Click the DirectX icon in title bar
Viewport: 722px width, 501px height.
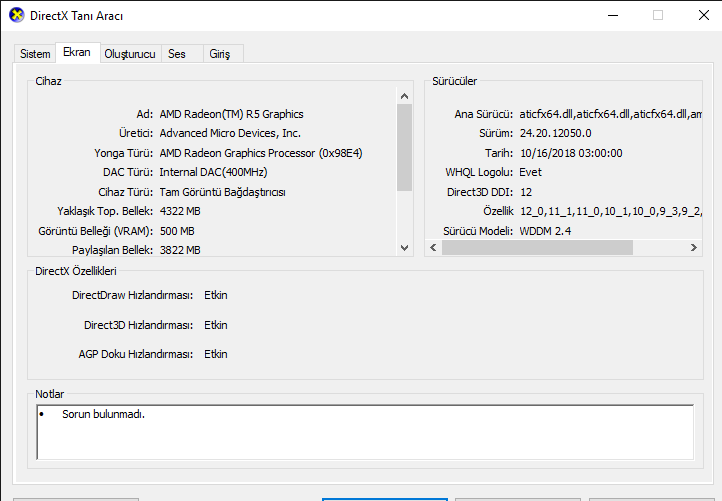(x=17, y=15)
